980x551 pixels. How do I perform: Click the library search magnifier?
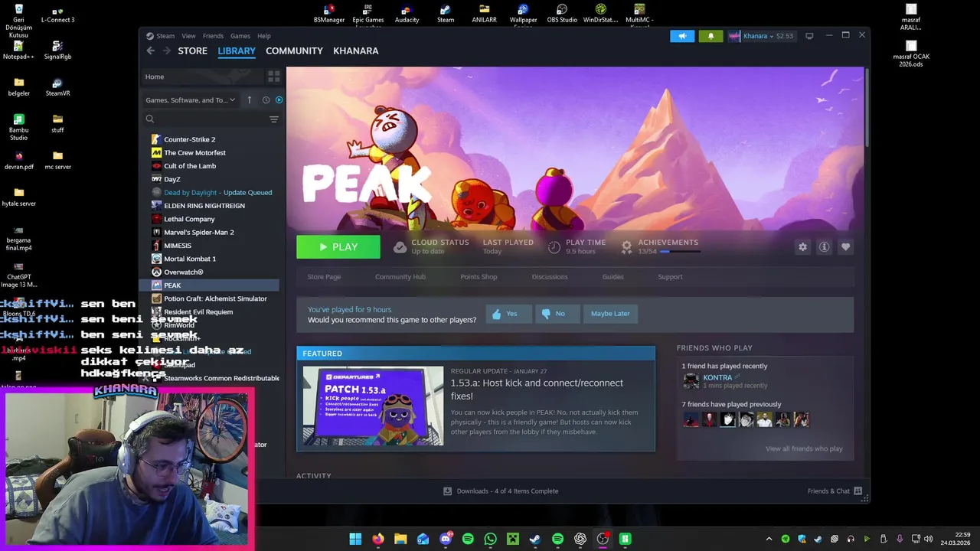(150, 119)
